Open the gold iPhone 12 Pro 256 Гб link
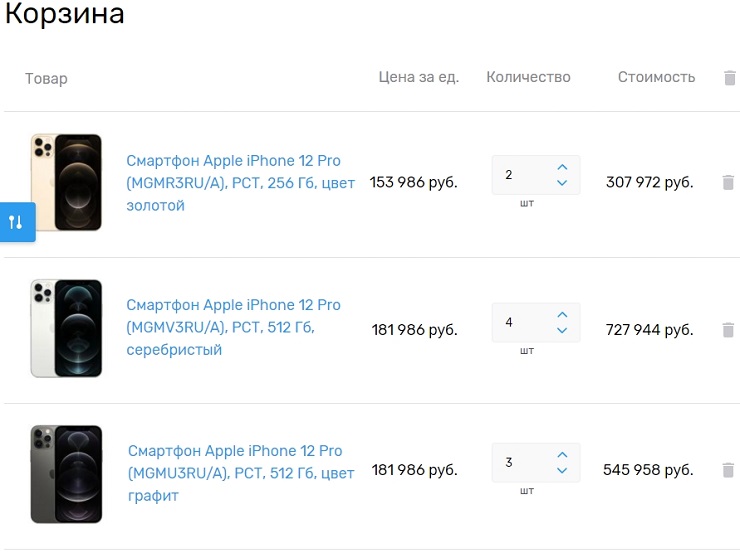Image resolution: width=740 pixels, height=553 pixels. (x=240, y=182)
